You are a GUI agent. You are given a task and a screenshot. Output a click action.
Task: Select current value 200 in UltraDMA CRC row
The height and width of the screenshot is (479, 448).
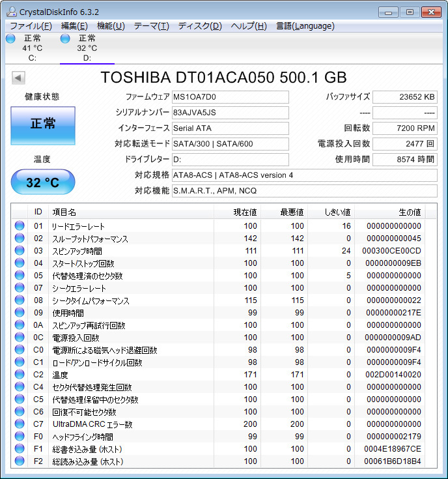(x=250, y=424)
